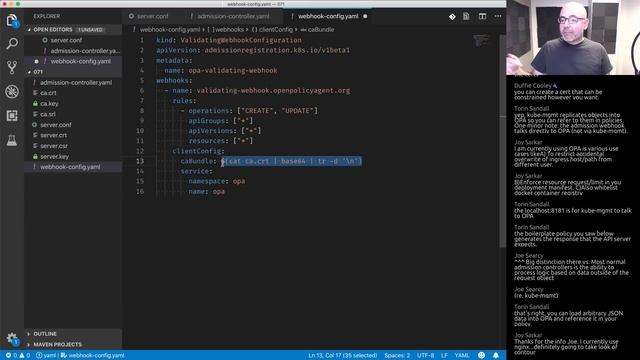Change encoding via UTF-8 status item
The height and width of the screenshot is (360, 640).
[425, 356]
